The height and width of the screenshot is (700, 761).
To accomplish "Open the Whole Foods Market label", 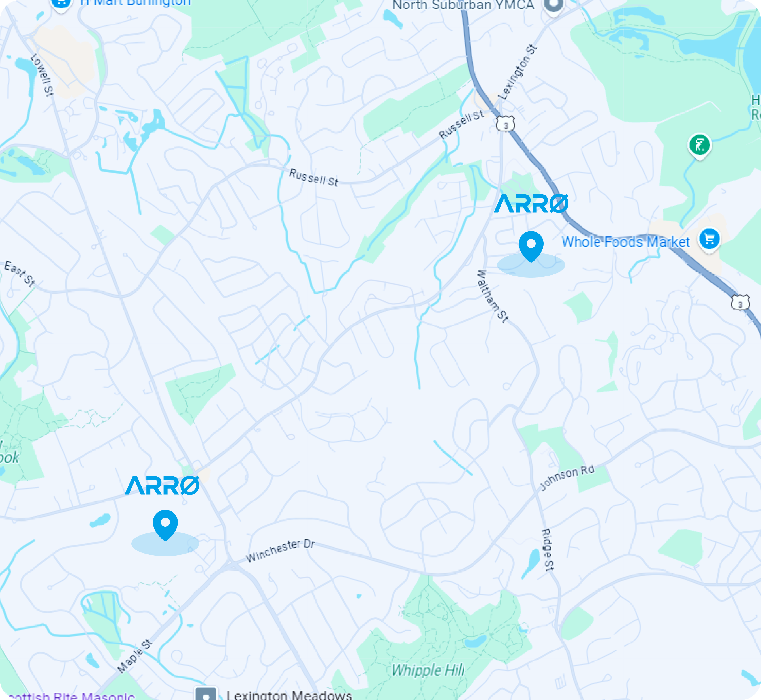I will tap(626, 242).
